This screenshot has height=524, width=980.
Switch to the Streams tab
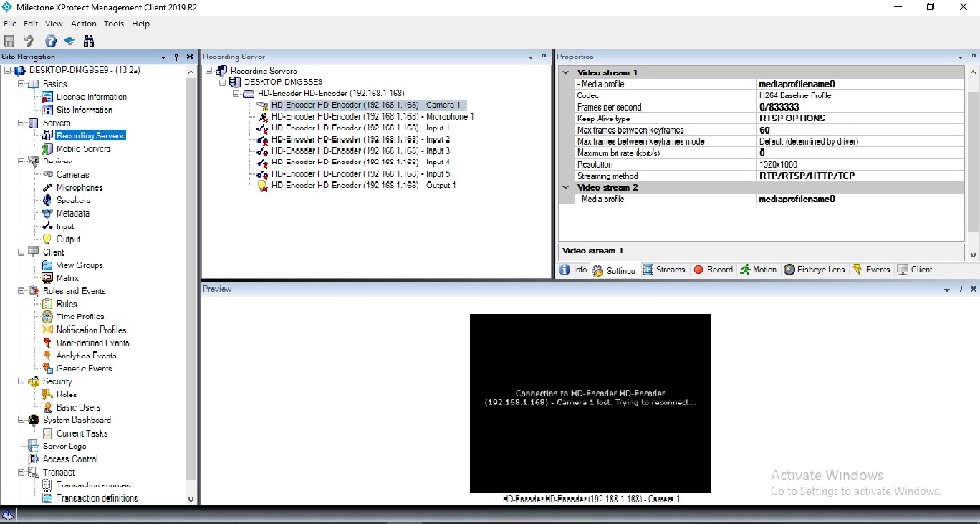tap(664, 270)
